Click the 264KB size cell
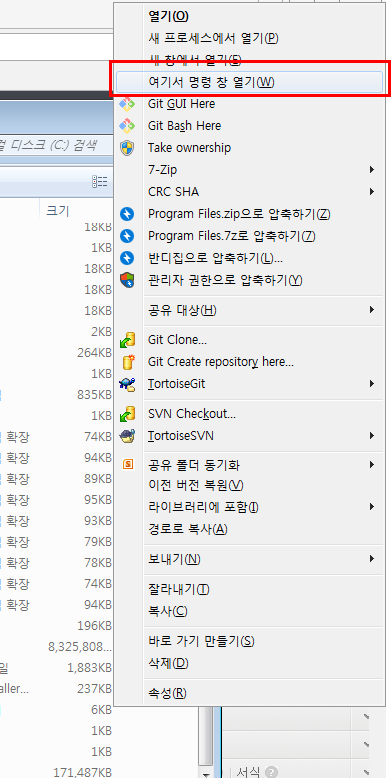 (95, 353)
